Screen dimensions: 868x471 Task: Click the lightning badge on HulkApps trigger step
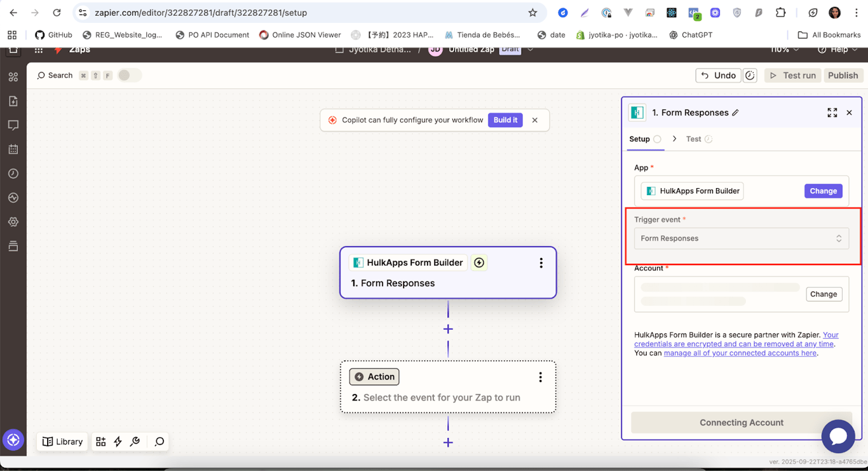479,263
